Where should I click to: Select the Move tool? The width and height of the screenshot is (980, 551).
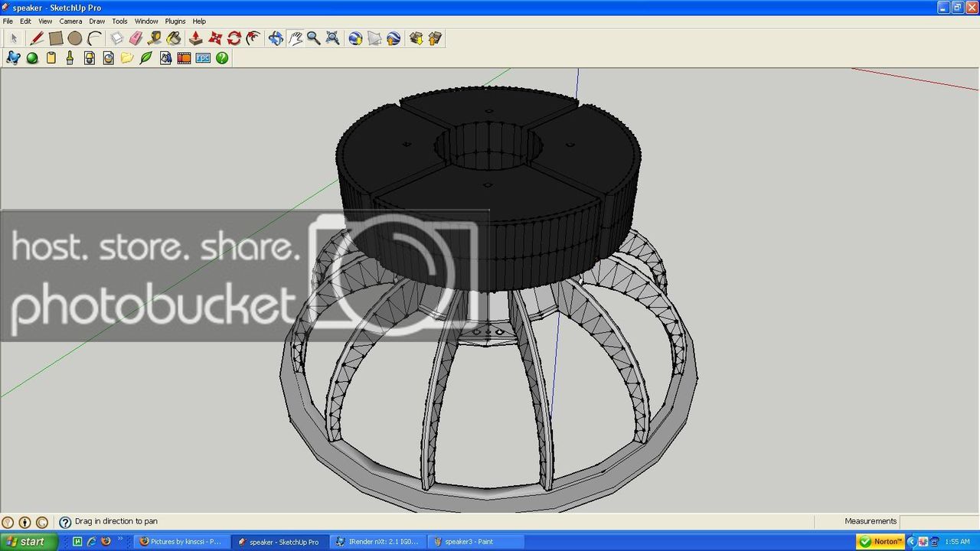215,38
